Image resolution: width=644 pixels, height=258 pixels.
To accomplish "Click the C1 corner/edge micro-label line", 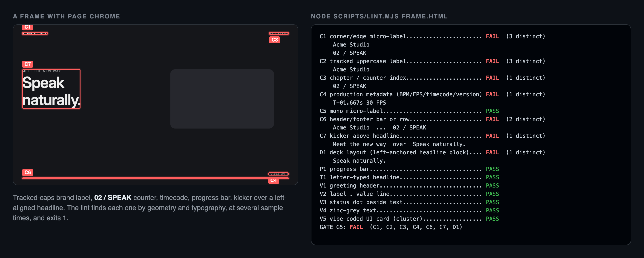I will pos(432,36).
